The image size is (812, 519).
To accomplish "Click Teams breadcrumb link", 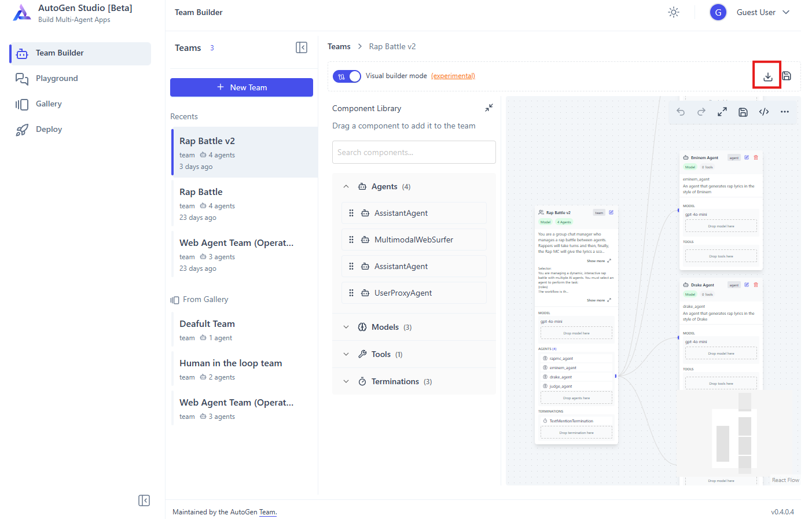I will pos(339,46).
